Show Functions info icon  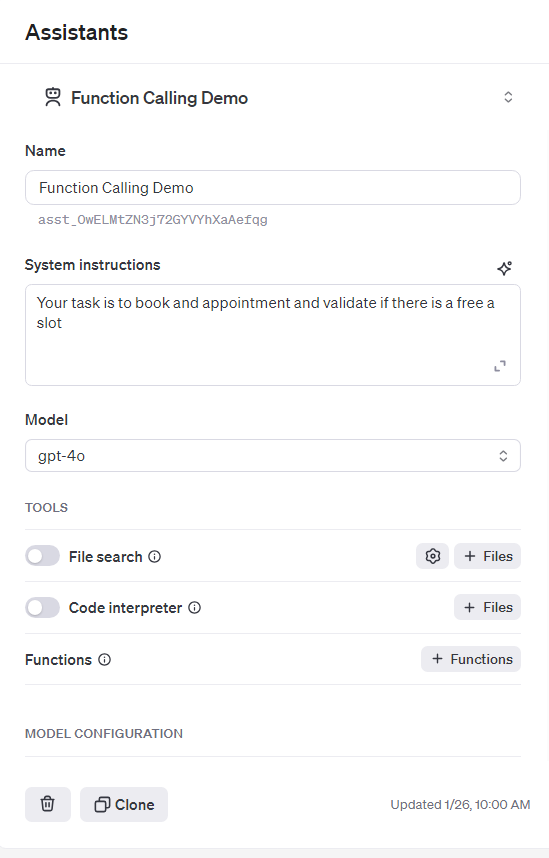click(105, 659)
